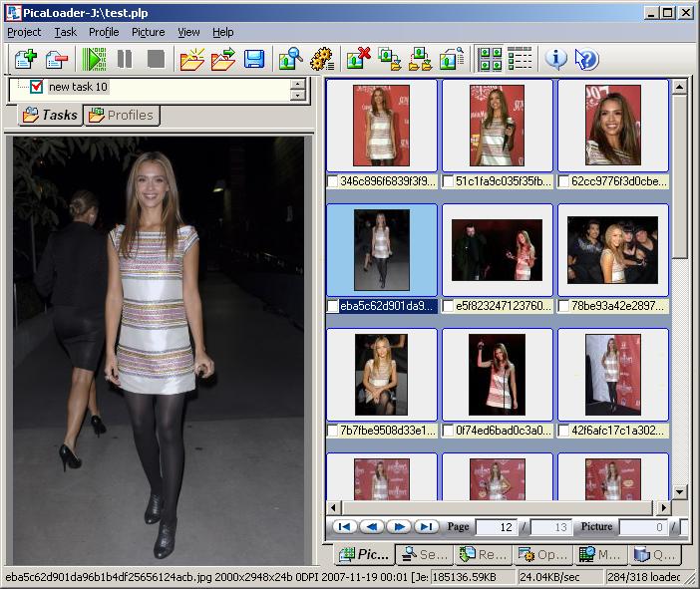Click the Add new task icon
The width and height of the screenshot is (700, 589).
[25, 59]
